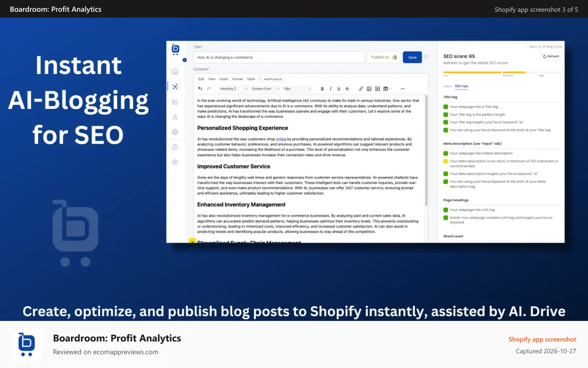Open the globe icon in the sidebar
The image size is (588, 368).
pos(175,131)
